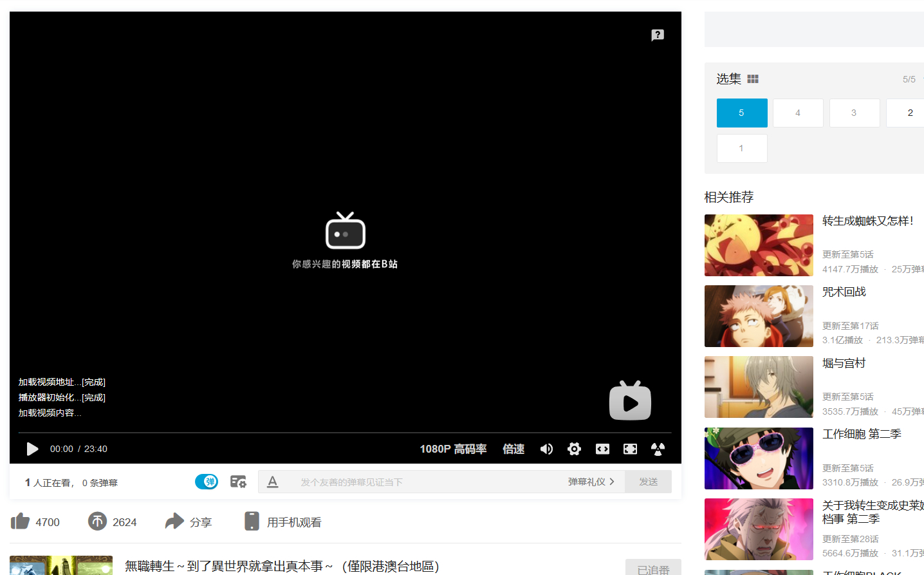The width and height of the screenshot is (924, 575).
Task: Open the 工作细胞 第二季 thumbnail
Action: click(x=759, y=458)
